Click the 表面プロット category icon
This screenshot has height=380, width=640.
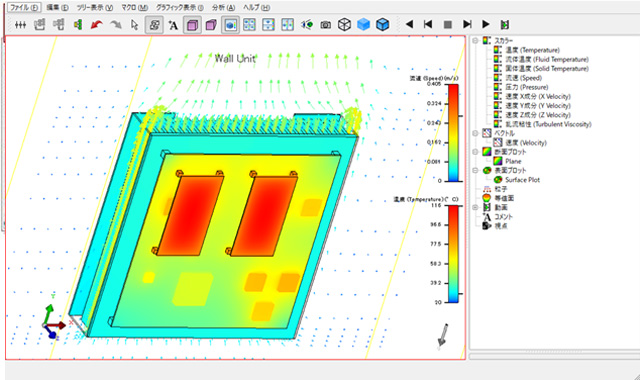[x=486, y=170]
